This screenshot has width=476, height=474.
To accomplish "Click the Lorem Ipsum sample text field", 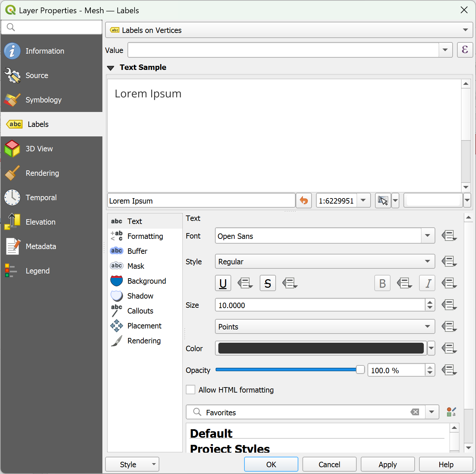I will click(x=201, y=201).
